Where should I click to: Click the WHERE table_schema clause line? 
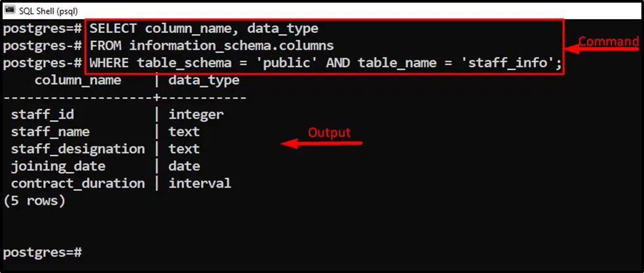click(326, 64)
